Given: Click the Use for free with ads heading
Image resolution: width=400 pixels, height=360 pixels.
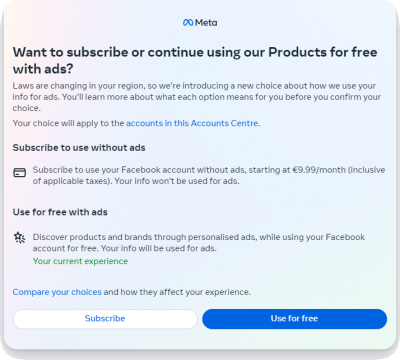Looking at the screenshot, I should (60, 212).
